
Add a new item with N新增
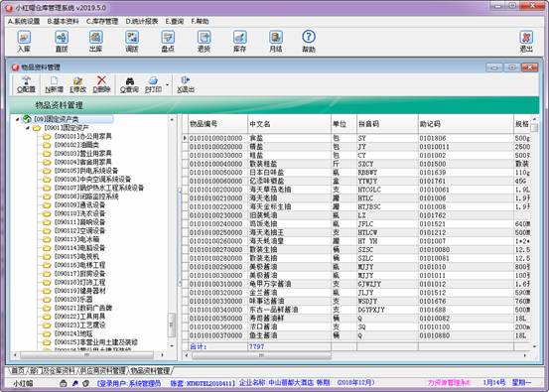pos(54,84)
